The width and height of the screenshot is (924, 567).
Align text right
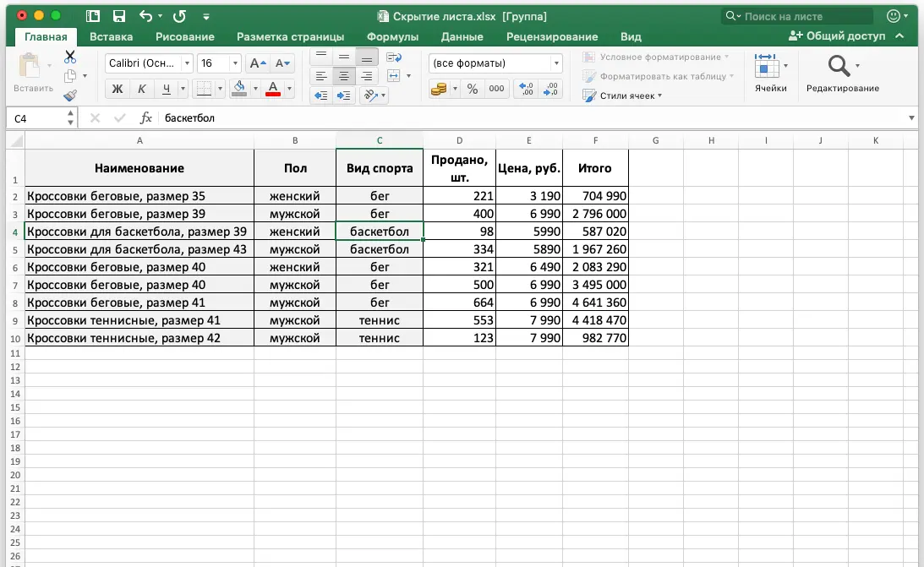point(367,76)
